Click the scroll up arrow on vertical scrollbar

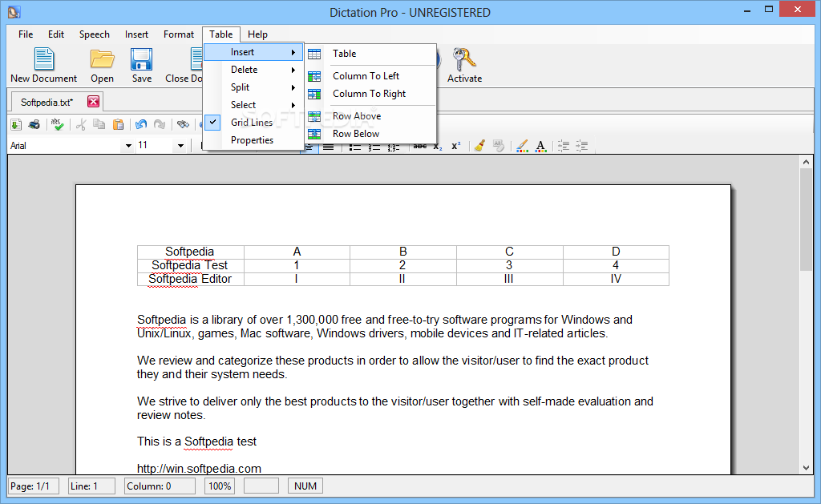(x=806, y=162)
